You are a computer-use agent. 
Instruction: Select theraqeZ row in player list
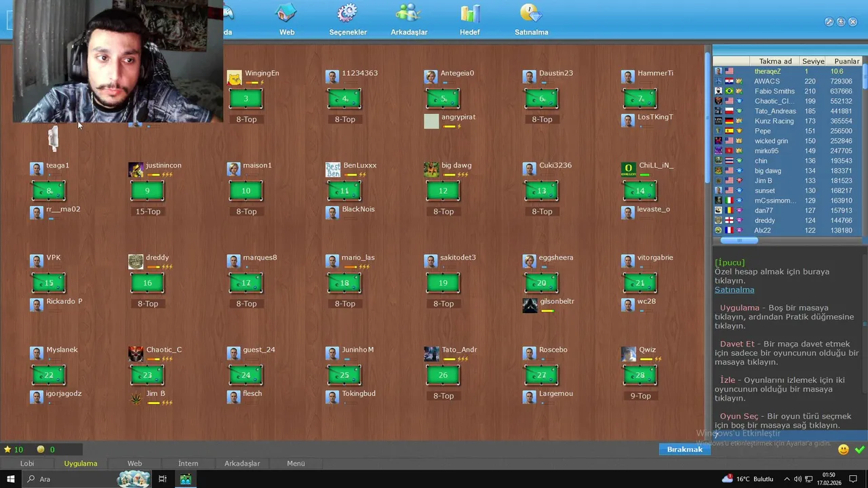tap(787, 71)
